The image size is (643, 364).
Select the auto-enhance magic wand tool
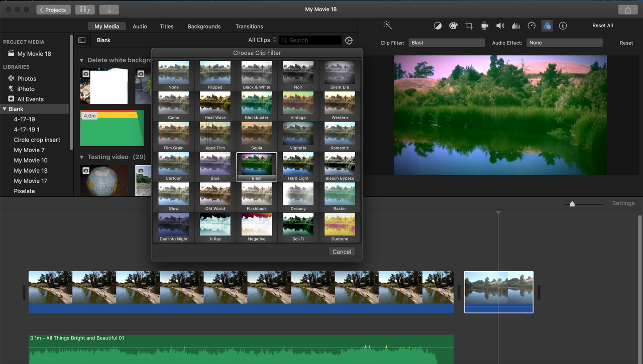click(387, 25)
